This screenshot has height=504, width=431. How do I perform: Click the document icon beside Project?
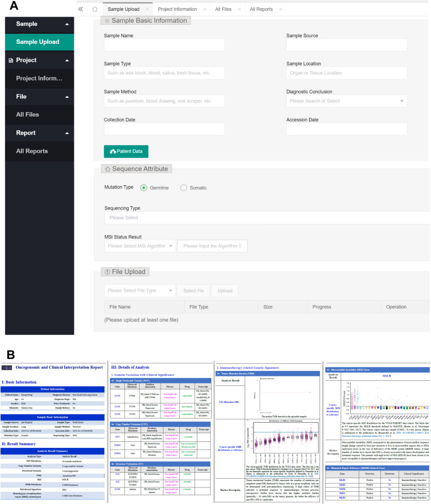(x=11, y=60)
